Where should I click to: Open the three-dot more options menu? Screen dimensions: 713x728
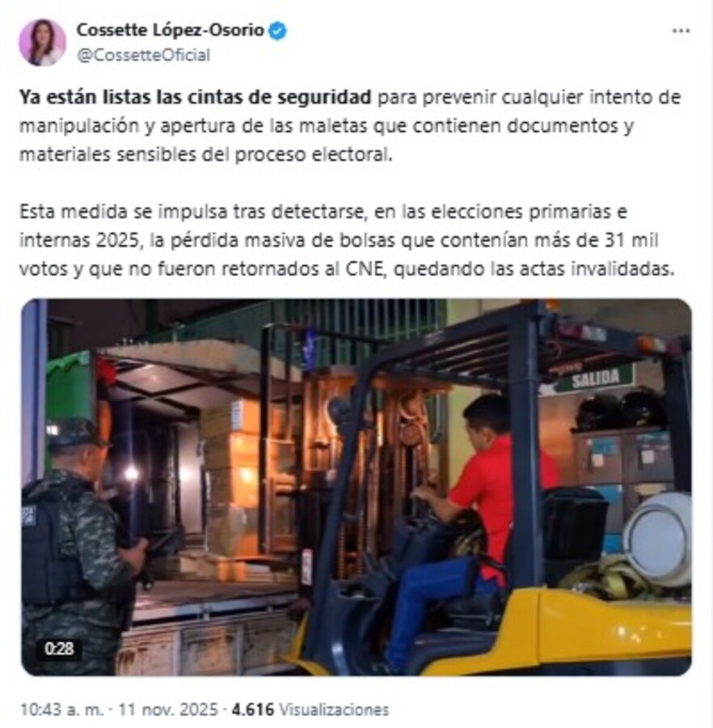[x=681, y=31]
